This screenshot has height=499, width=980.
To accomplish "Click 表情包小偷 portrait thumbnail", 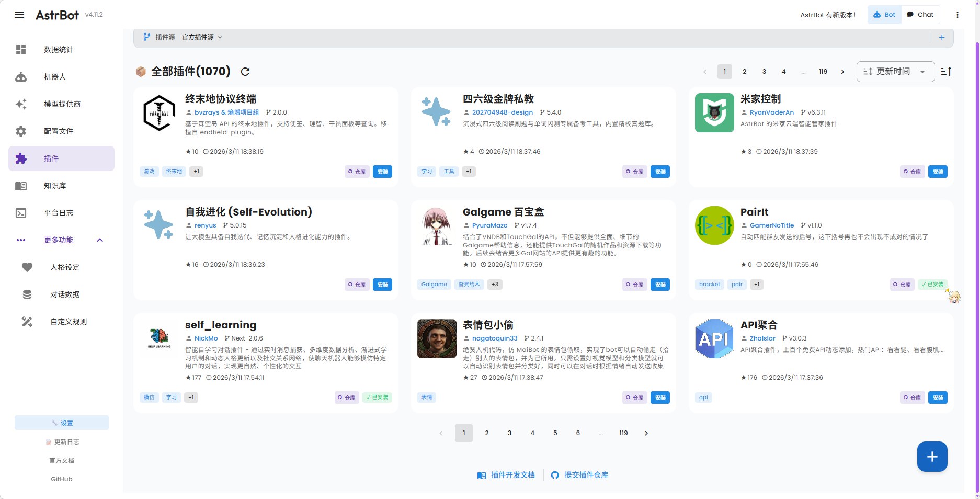I will click(x=437, y=338).
